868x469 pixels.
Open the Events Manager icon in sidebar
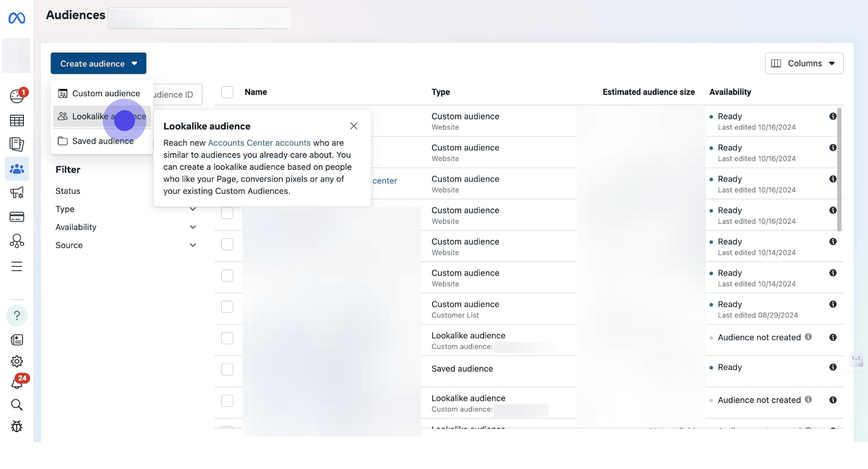click(x=17, y=241)
